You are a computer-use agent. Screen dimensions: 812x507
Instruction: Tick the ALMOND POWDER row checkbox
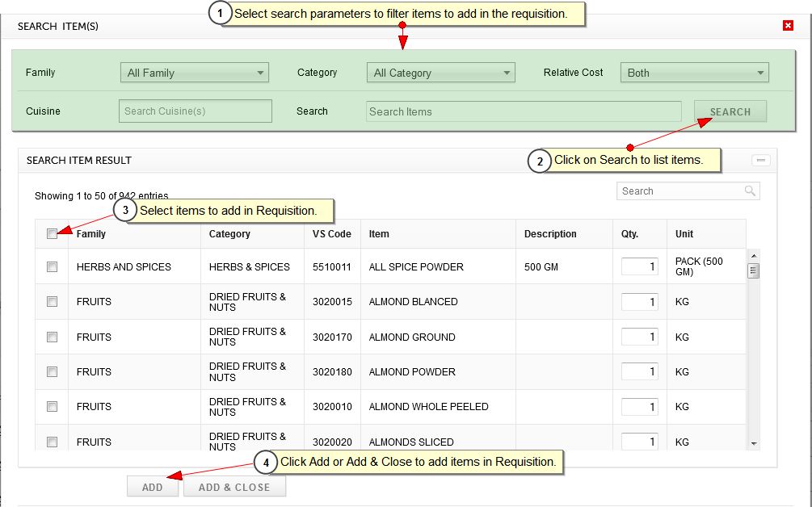pos(52,372)
